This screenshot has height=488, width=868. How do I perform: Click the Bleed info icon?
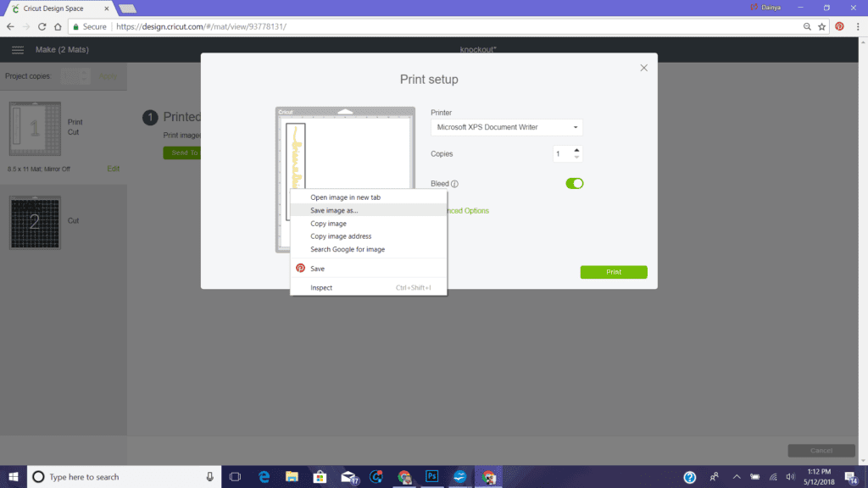pos(454,184)
